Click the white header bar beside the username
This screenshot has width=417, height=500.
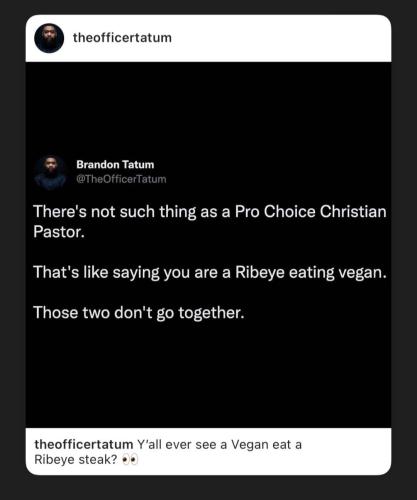(280, 38)
